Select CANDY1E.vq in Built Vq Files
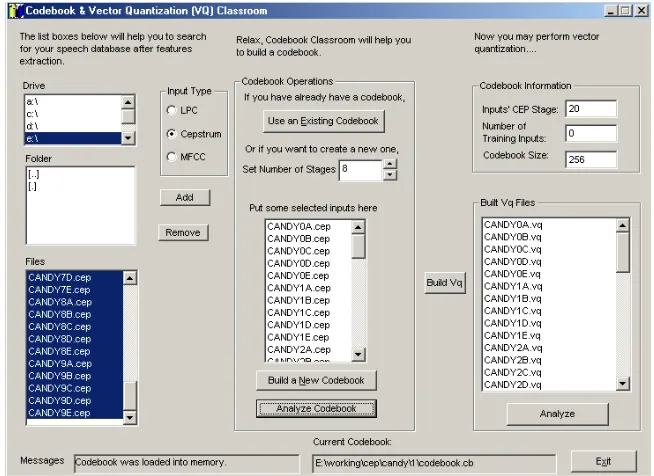Image resolution: width=654 pixels, height=476 pixels. click(x=549, y=336)
